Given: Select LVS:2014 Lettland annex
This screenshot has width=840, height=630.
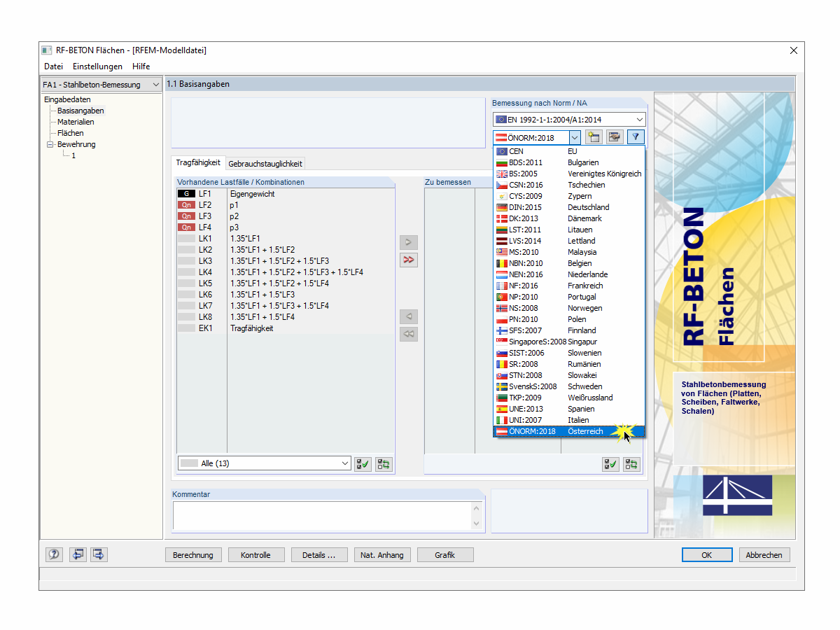Looking at the screenshot, I should pyautogui.click(x=569, y=241).
